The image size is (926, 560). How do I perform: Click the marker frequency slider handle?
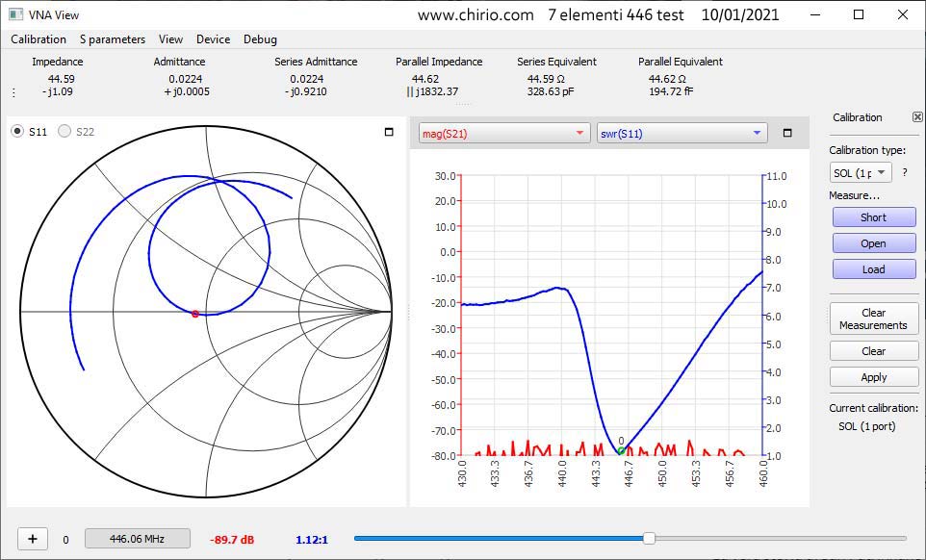[x=650, y=539]
